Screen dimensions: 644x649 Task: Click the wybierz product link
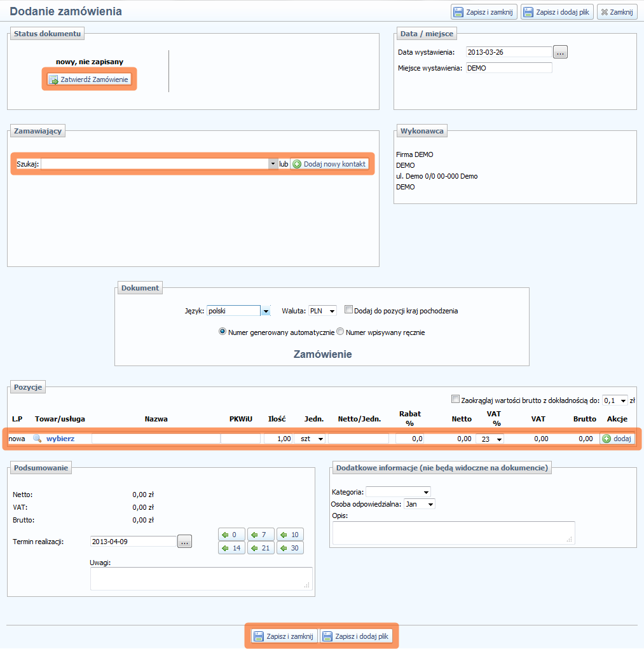[60, 439]
